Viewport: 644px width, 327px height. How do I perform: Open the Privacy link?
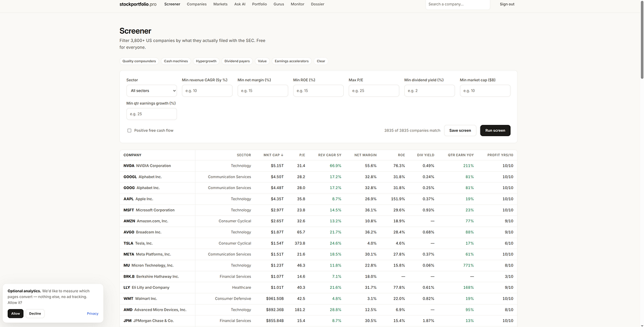(93, 313)
